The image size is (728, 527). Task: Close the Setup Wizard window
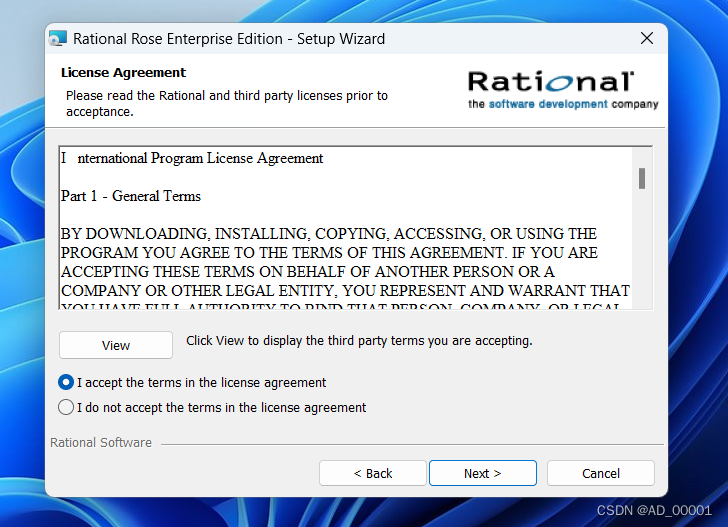tap(647, 38)
